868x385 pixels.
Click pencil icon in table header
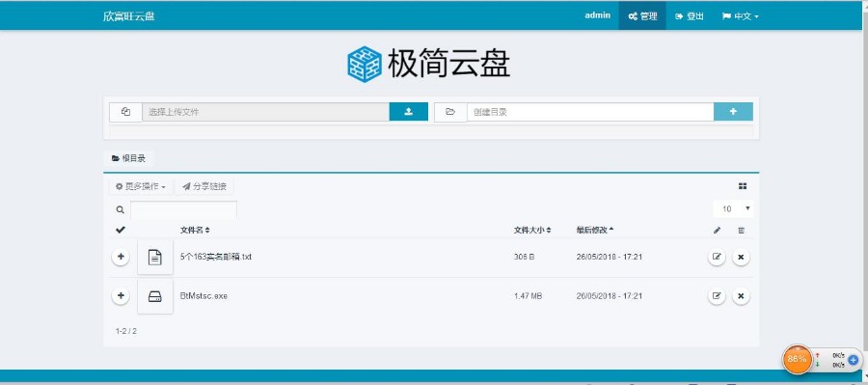(717, 231)
